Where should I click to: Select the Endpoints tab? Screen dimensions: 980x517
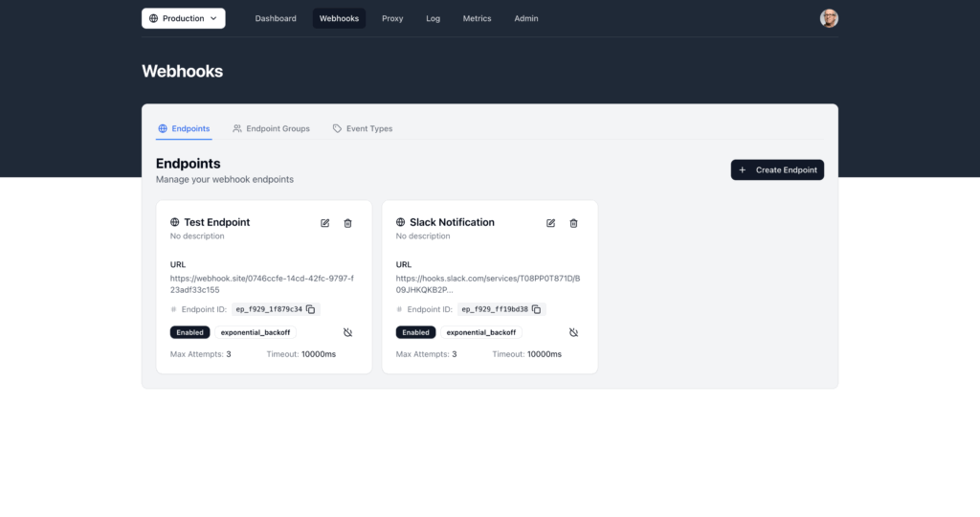(x=184, y=128)
